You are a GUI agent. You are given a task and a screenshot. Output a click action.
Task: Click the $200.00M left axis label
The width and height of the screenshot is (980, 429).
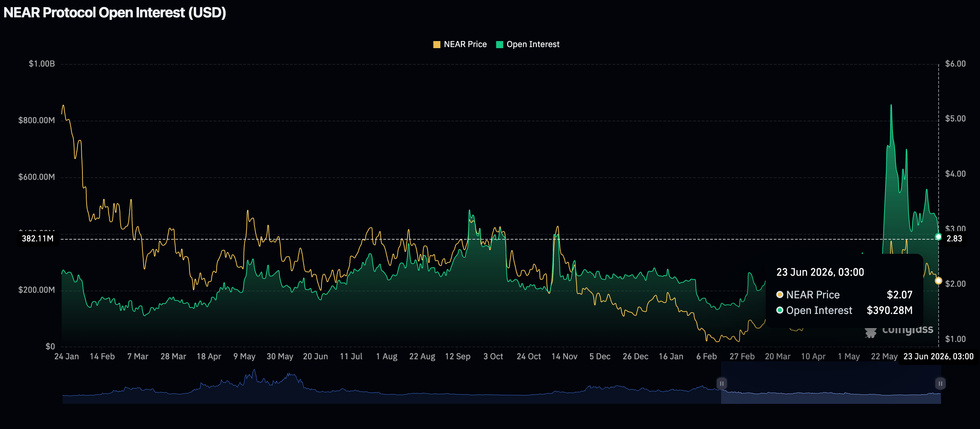[36, 290]
